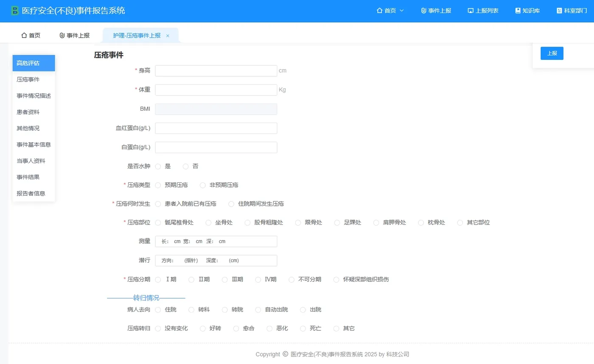Focus the 体重 input field

click(x=216, y=90)
